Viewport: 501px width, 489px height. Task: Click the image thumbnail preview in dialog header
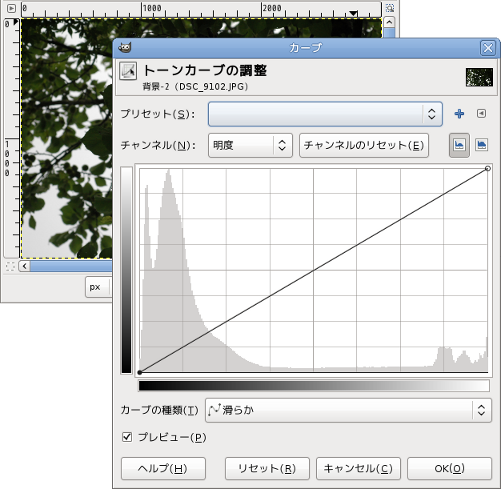click(x=479, y=77)
